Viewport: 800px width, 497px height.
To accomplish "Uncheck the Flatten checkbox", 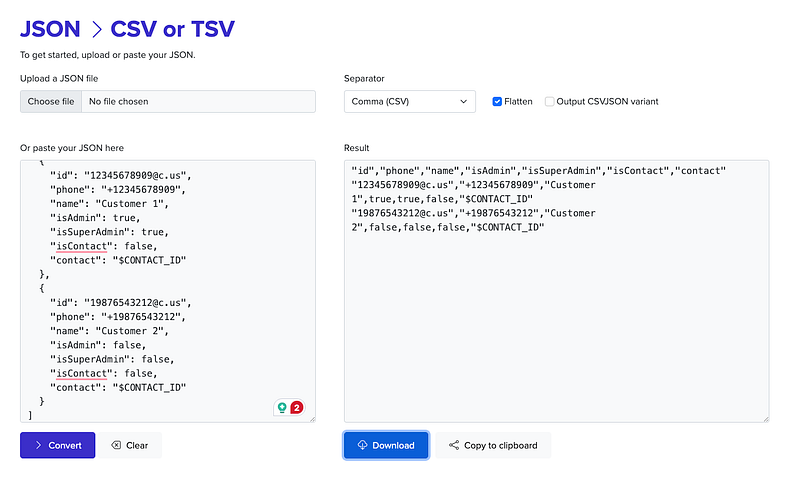I will [x=498, y=101].
